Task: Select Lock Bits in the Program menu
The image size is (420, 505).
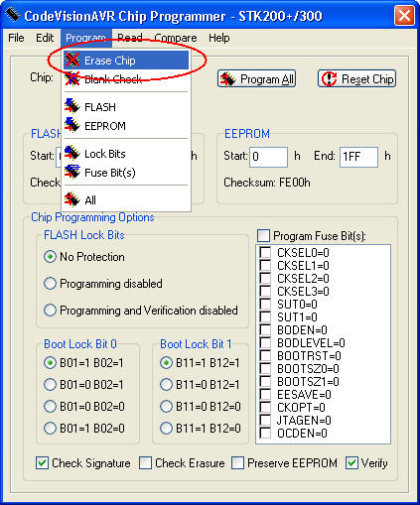Action: (126, 154)
